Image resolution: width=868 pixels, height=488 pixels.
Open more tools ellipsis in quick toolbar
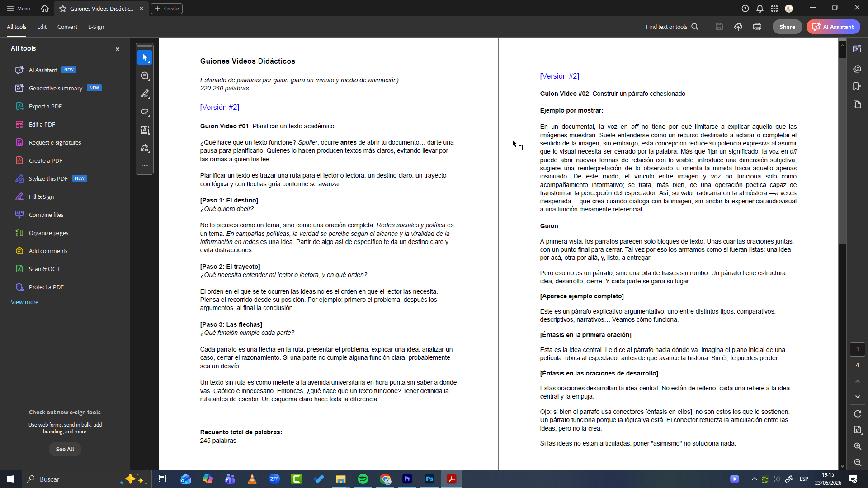[145, 166]
